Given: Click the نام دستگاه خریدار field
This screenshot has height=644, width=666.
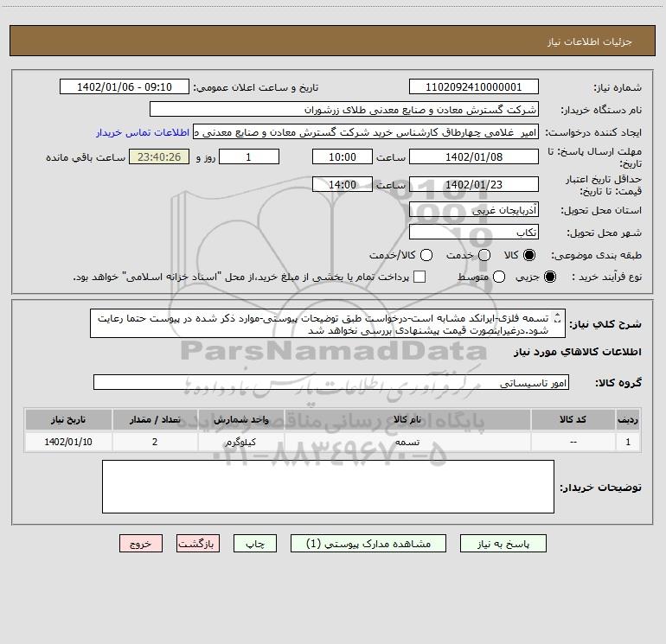Looking at the screenshot, I should tap(344, 109).
